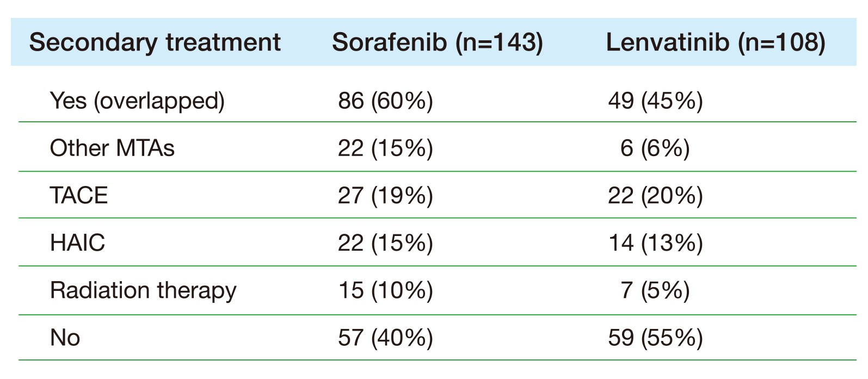Select the Other MTAs row label

pos(112,148)
